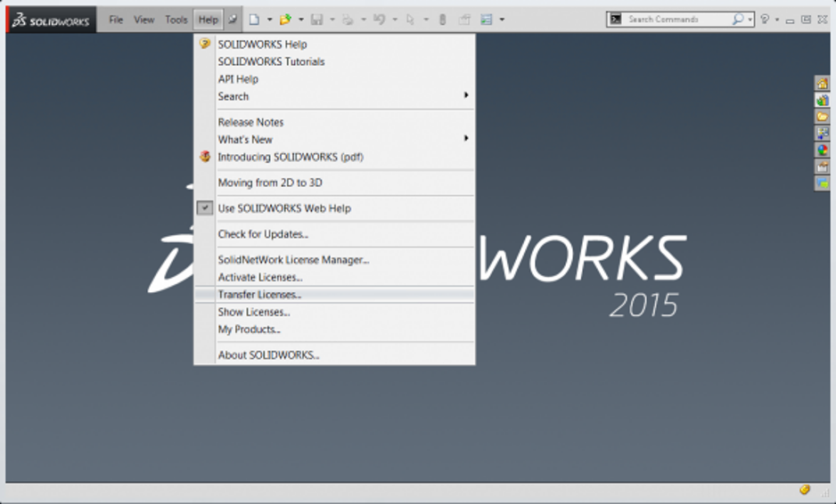Screen dimensions: 836x504
Task: Expand the Undo dropdown arrow
Action: (395, 20)
